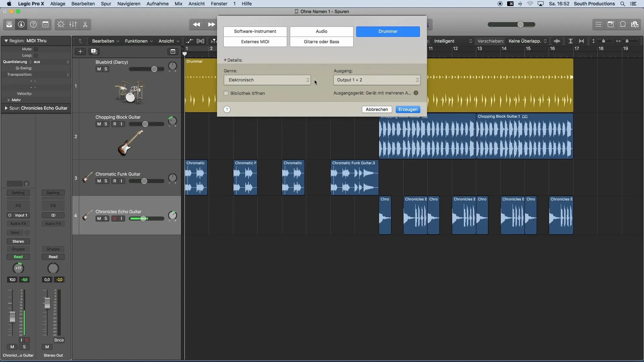644x362 pixels.
Task: Click the global tracks icon
Action: click(173, 51)
